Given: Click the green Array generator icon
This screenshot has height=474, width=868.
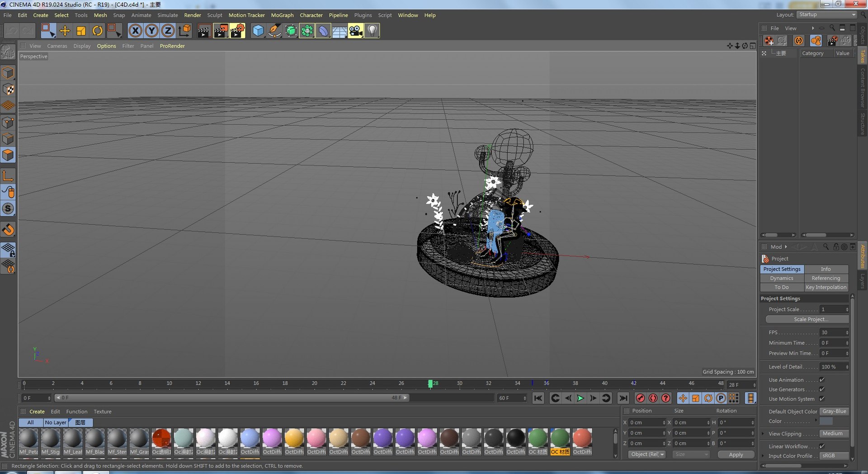Looking at the screenshot, I should (307, 31).
